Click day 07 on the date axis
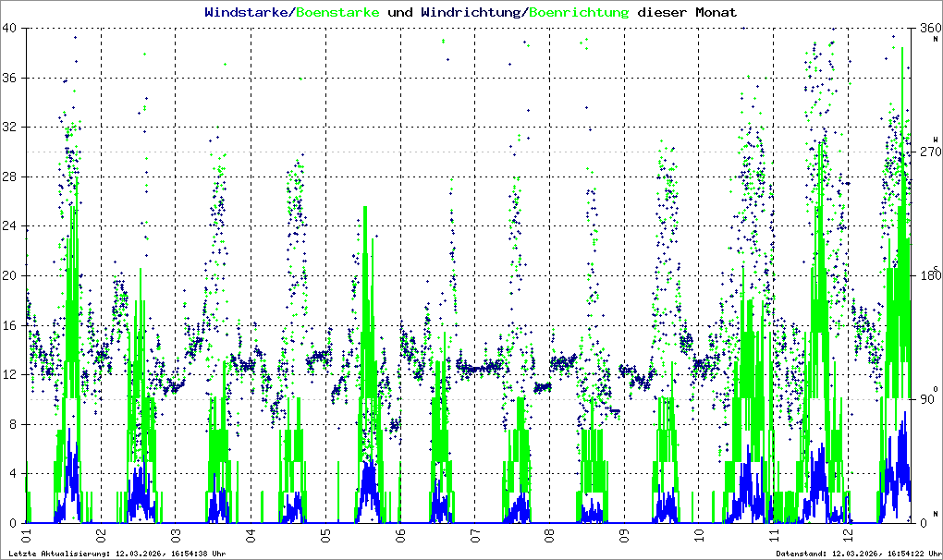 [x=475, y=534]
